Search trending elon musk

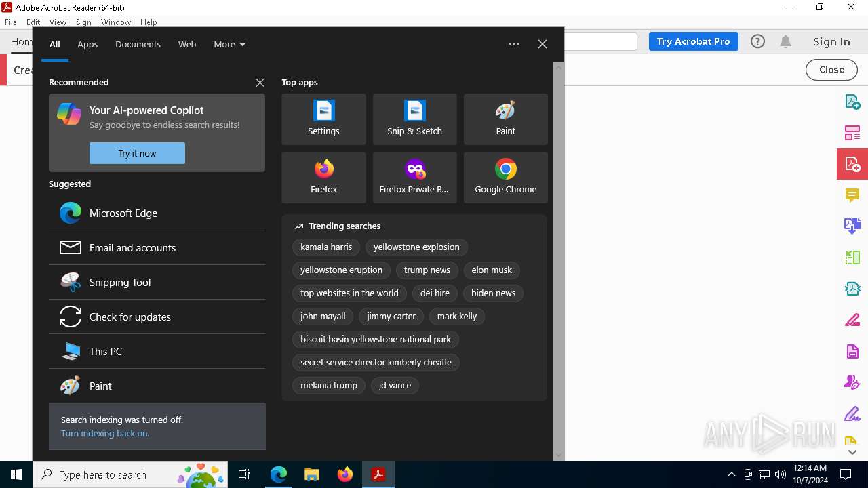(492, 270)
